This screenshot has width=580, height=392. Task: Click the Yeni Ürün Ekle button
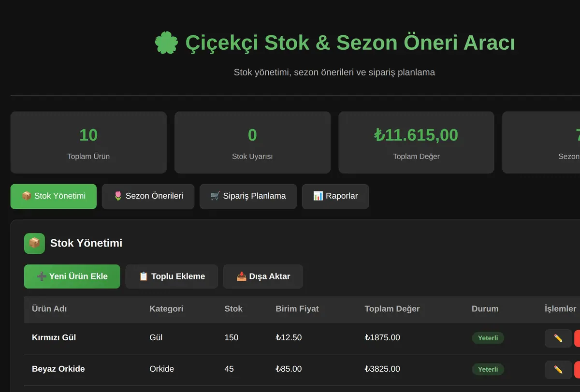(72, 276)
